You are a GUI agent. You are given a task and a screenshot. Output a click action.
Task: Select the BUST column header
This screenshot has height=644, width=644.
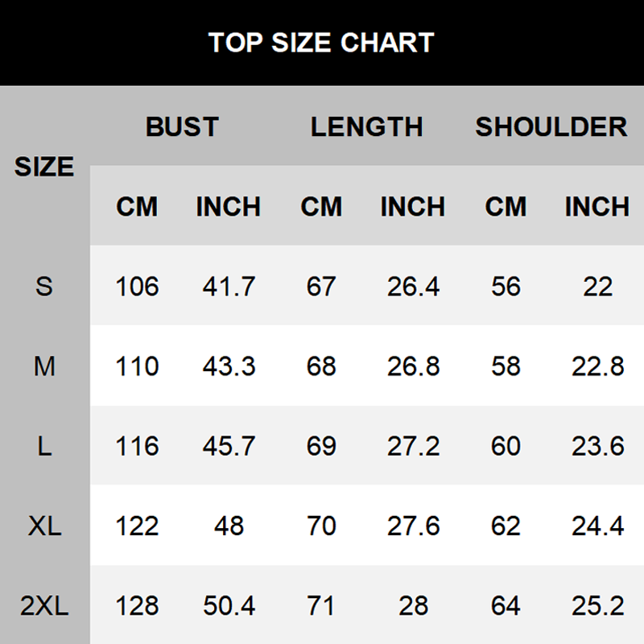(182, 126)
